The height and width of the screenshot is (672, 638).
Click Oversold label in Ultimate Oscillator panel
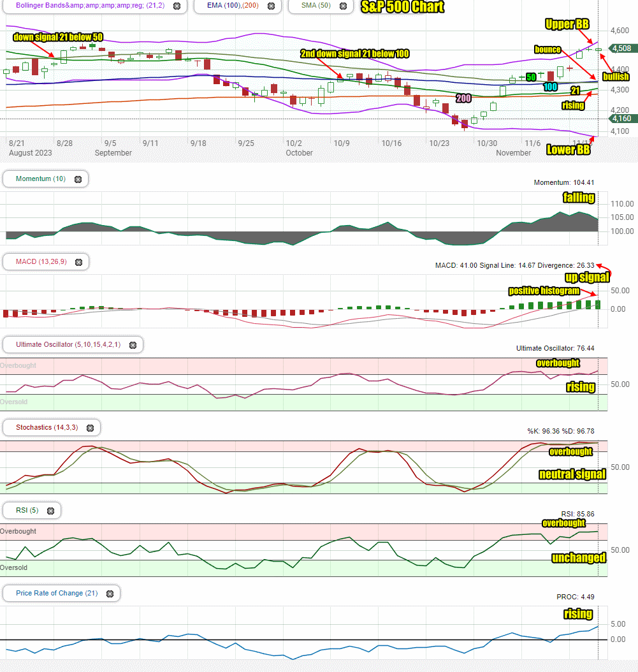14,402
